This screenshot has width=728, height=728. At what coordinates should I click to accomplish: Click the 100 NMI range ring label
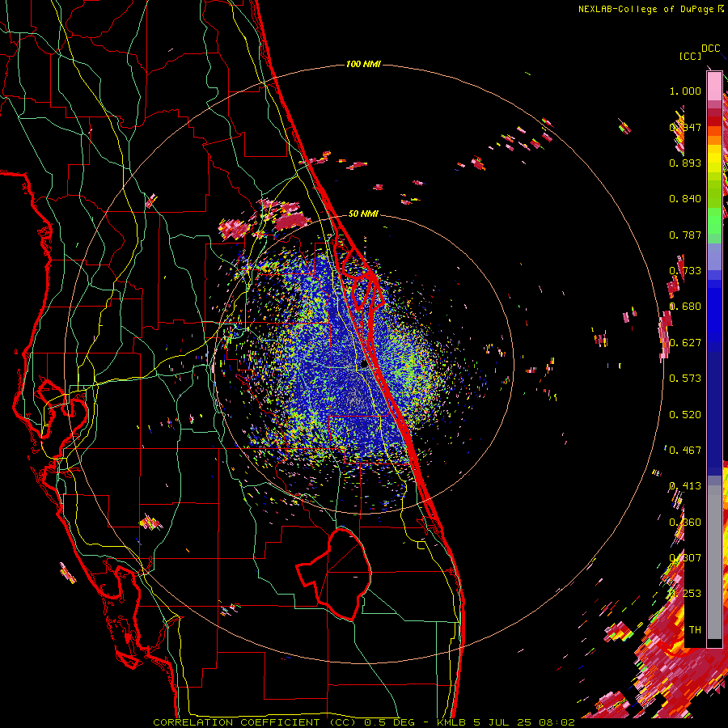(x=363, y=64)
